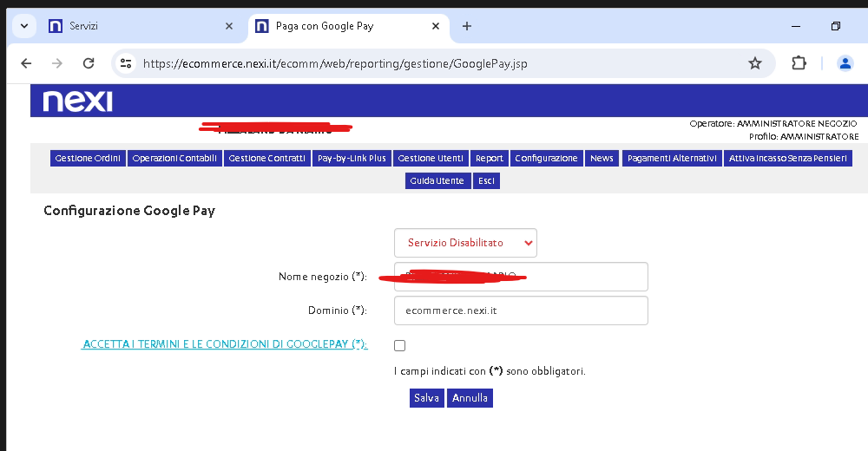Click the Dominio input field
This screenshot has width=868, height=451.
[x=521, y=310]
